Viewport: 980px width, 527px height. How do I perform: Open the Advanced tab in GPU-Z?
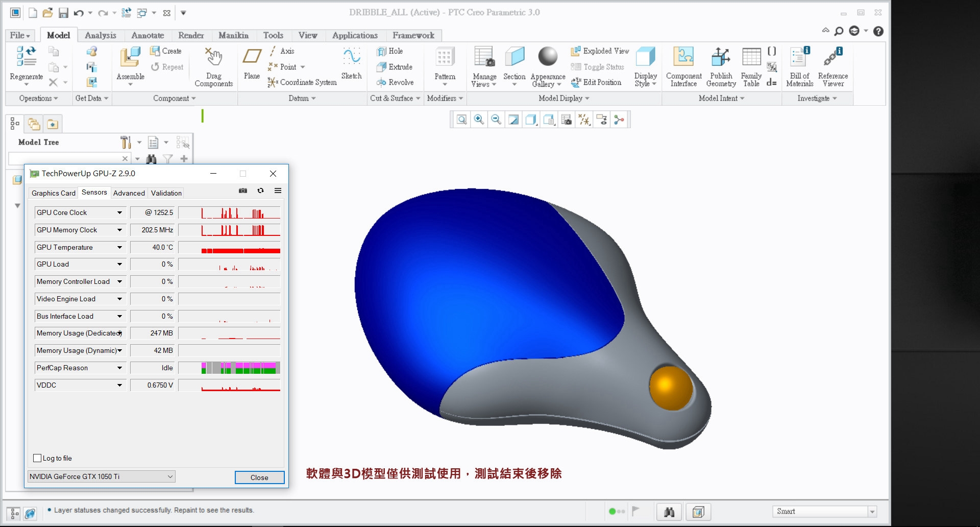tap(129, 193)
